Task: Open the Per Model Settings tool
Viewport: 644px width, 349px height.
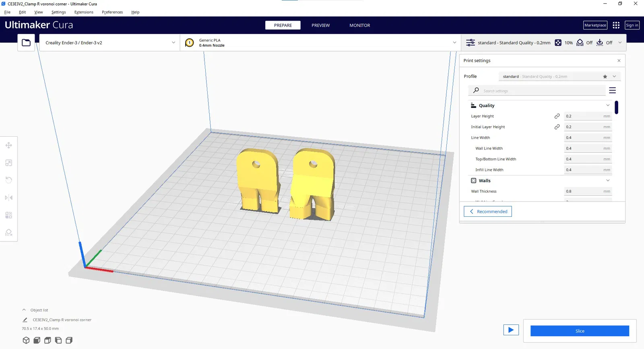Action: (x=9, y=215)
